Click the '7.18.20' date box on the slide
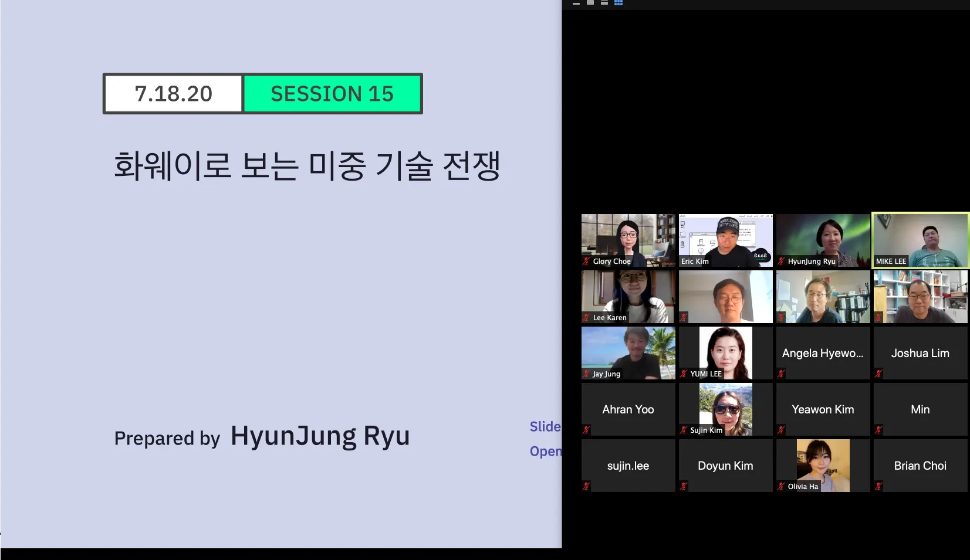Image resolution: width=970 pixels, height=560 pixels. pyautogui.click(x=173, y=94)
